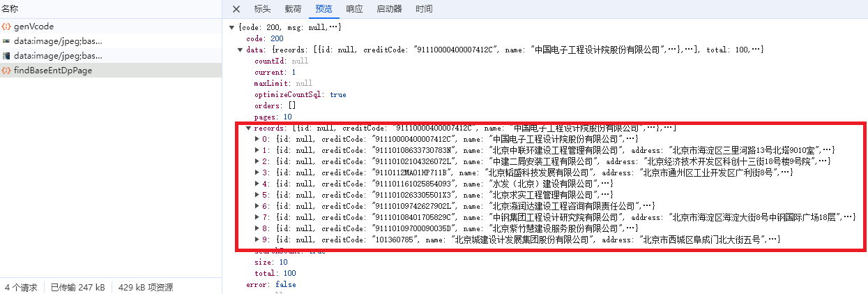Open the 启动器 tab
The width and height of the screenshot is (868, 294).
point(389,9)
